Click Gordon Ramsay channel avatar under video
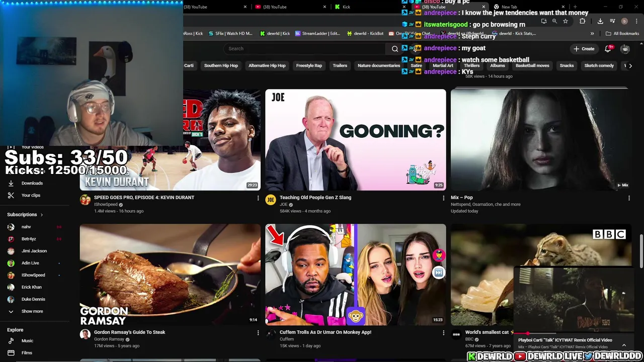The image size is (644, 362). tap(85, 335)
